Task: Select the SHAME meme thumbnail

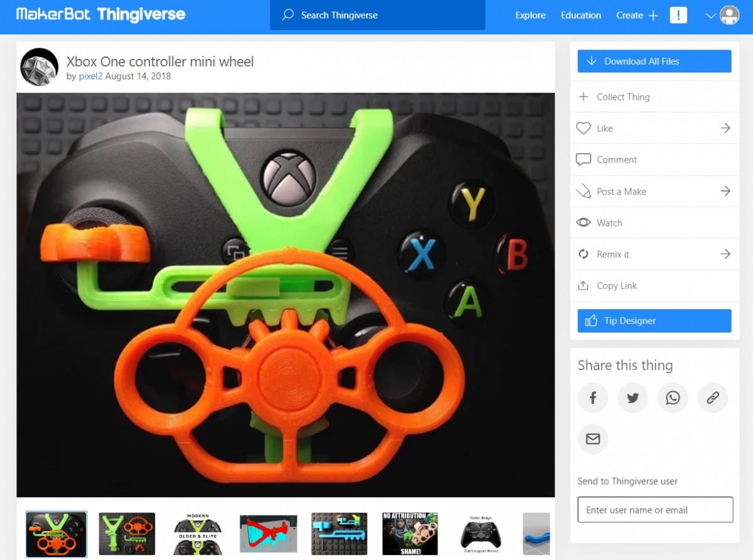Action: (x=409, y=534)
